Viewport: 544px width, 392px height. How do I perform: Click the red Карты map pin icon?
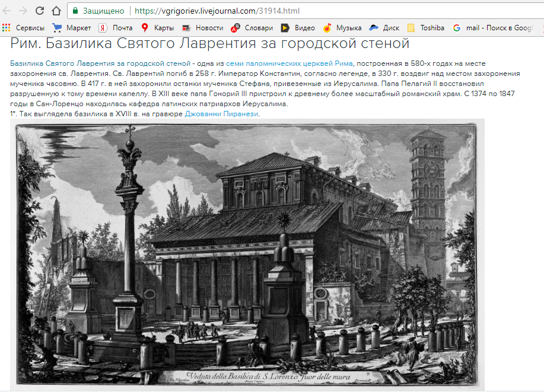click(x=145, y=28)
